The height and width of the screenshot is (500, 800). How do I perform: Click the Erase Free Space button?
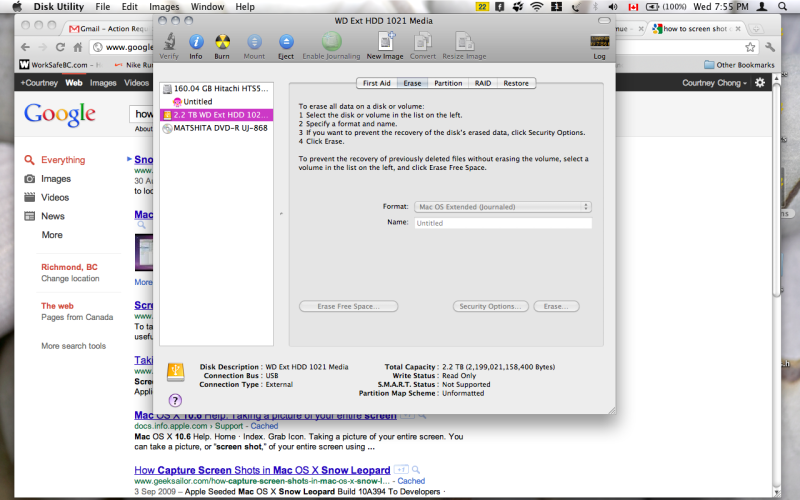(x=348, y=306)
